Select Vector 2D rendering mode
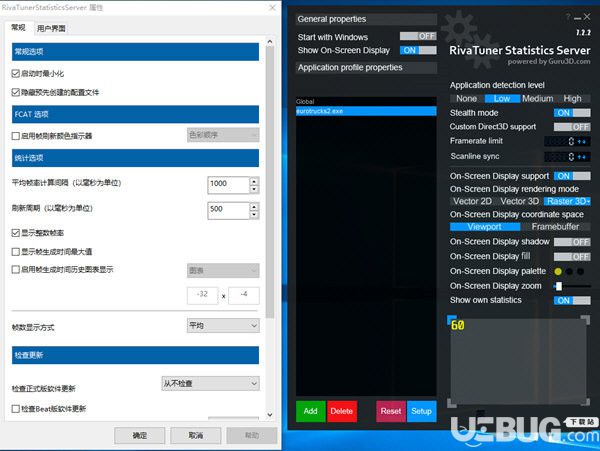600x451 pixels. point(473,201)
